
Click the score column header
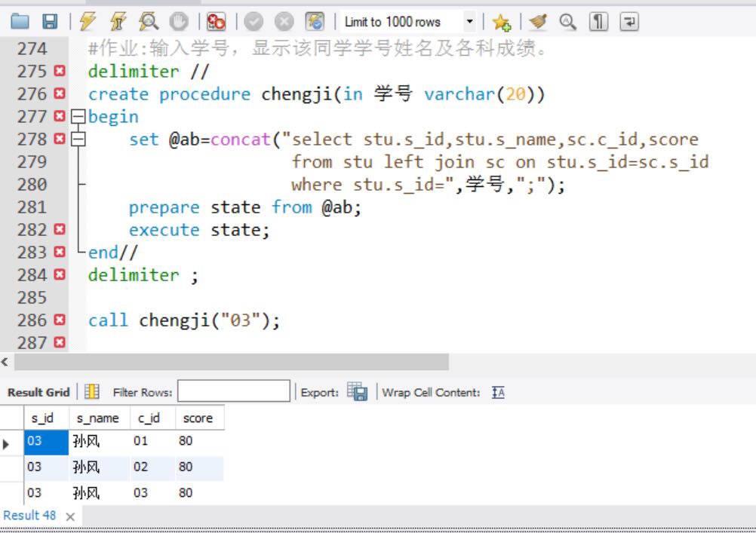pyautogui.click(x=199, y=418)
